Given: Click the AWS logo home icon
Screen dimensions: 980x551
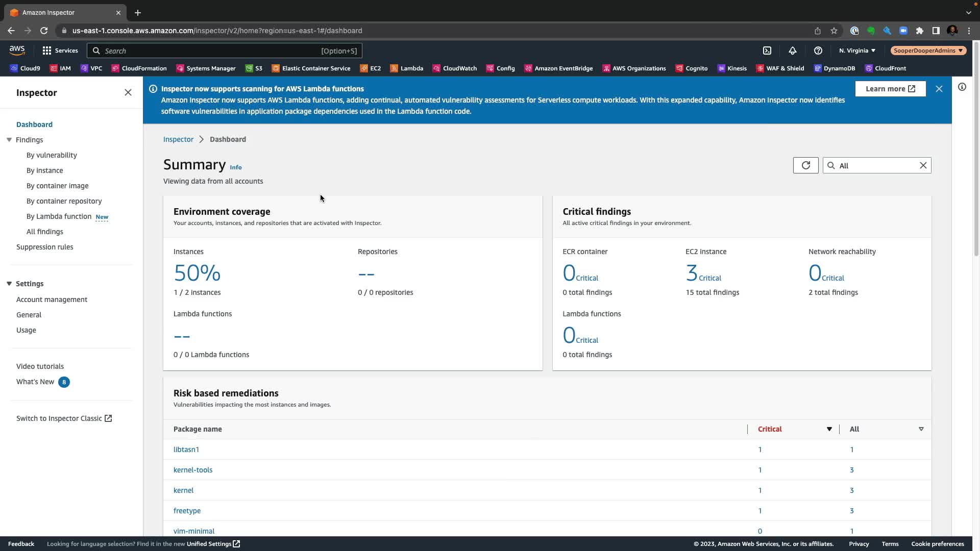Looking at the screenshot, I should pos(17,50).
